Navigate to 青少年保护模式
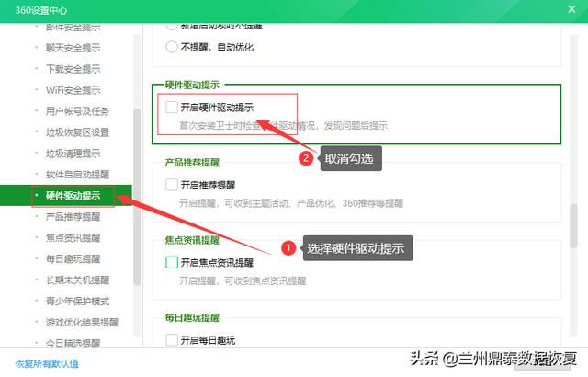Image resolution: width=588 pixels, height=377 pixels. tap(77, 301)
